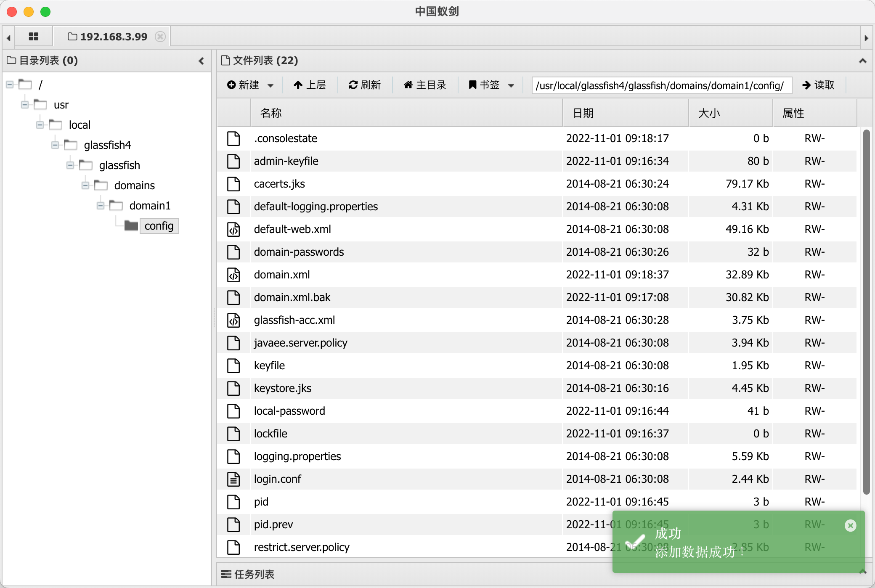Collapse the glassfish4 tree node
Image resolution: width=875 pixels, height=588 pixels.
(55, 145)
